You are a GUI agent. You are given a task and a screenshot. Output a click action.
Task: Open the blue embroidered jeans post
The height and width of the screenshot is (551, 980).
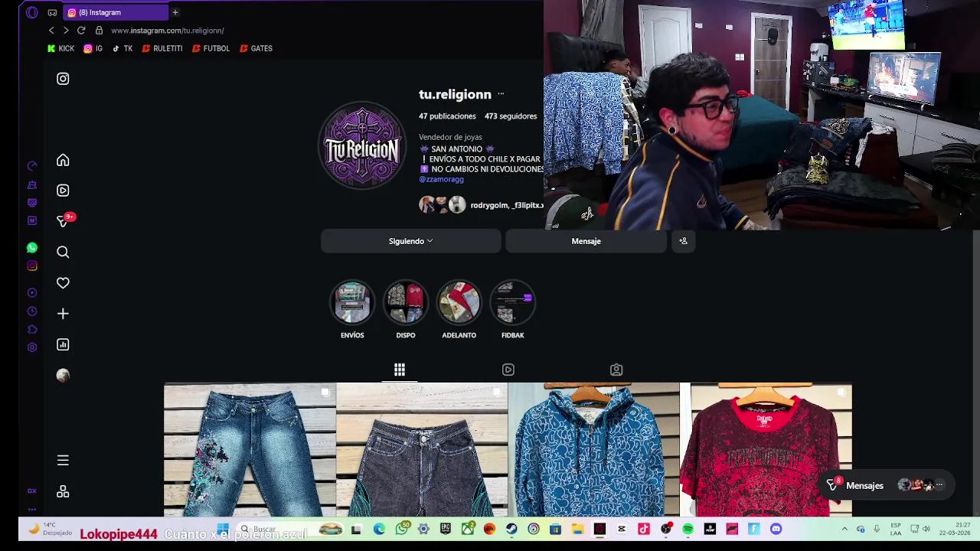coord(250,450)
